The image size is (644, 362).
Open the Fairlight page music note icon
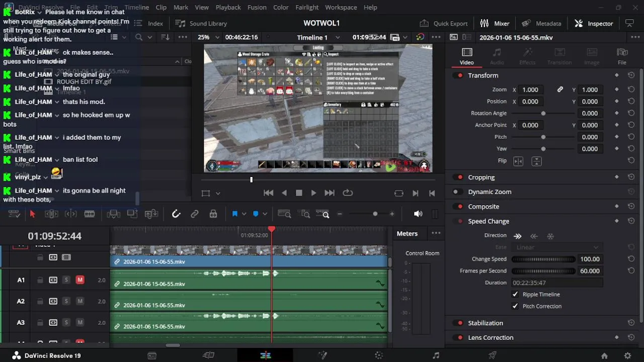pos(436,355)
